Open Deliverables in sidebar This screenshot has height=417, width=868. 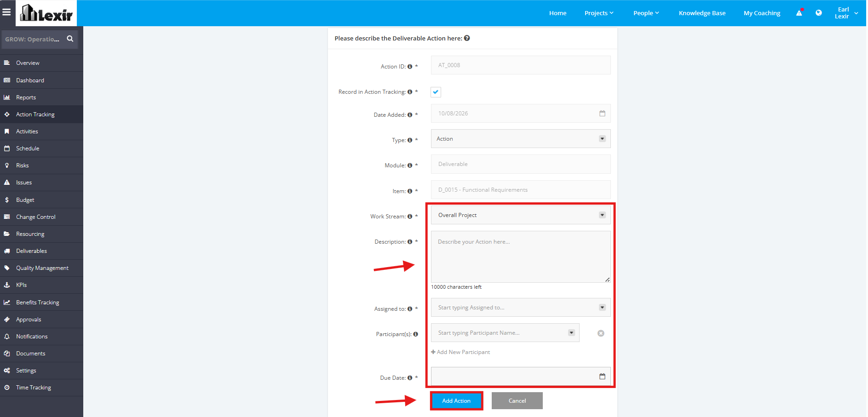coord(41,251)
